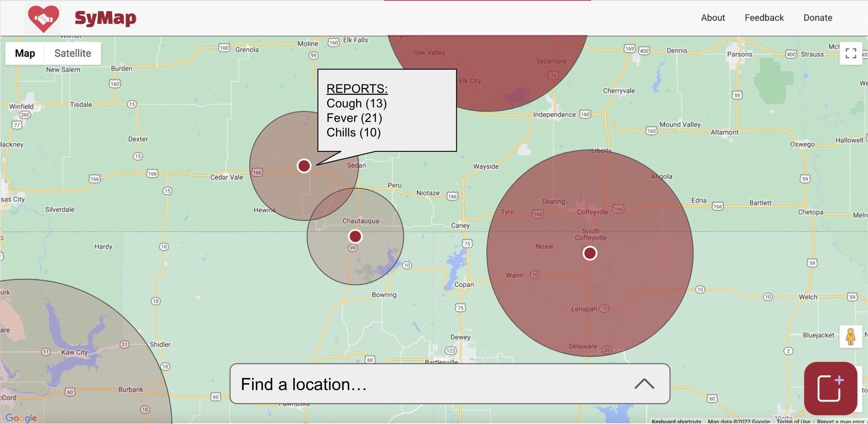The width and height of the screenshot is (868, 424).
Task: Click the report marker south of Coffeyville
Action: tap(590, 253)
